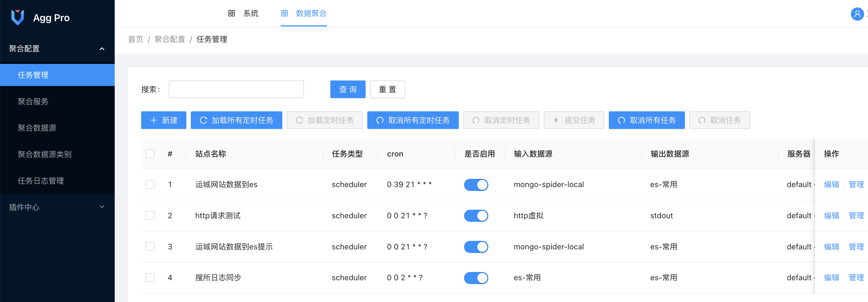Viewport: 868px width, 302px height.
Task: Click the grid icon beside 数据聚合
Action: tap(284, 14)
